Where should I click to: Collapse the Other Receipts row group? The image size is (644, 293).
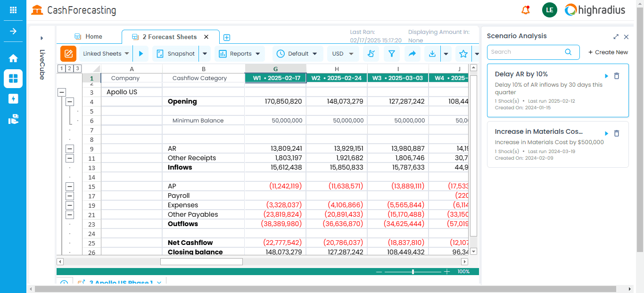point(70,158)
